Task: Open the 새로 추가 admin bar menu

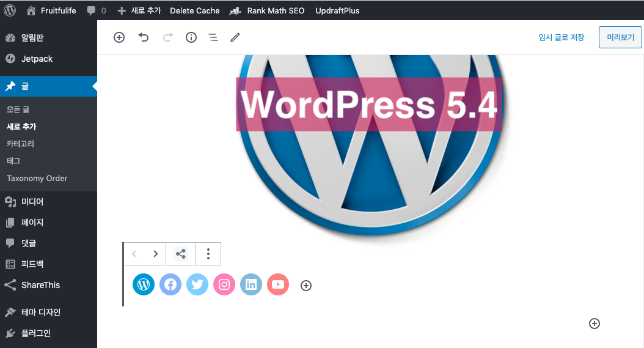Action: coord(139,10)
